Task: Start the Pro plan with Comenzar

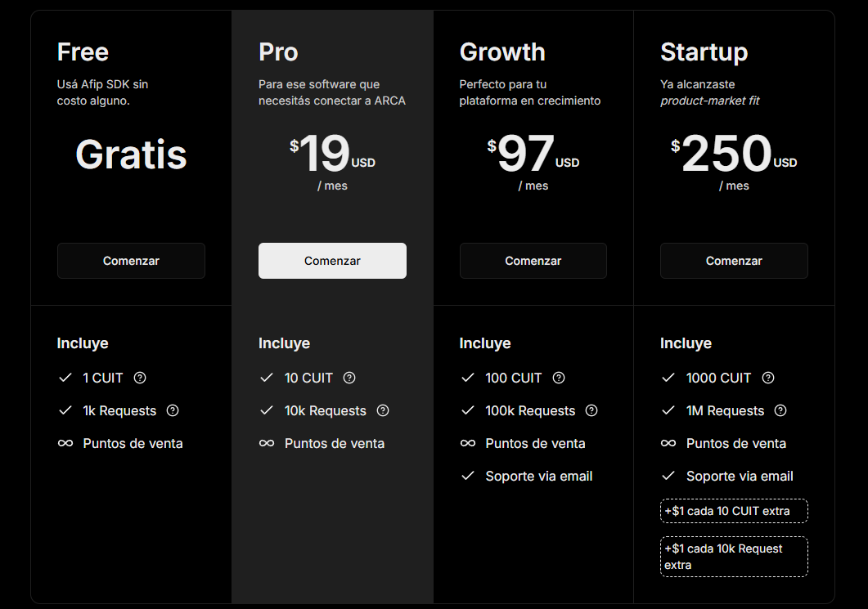Action: [332, 261]
